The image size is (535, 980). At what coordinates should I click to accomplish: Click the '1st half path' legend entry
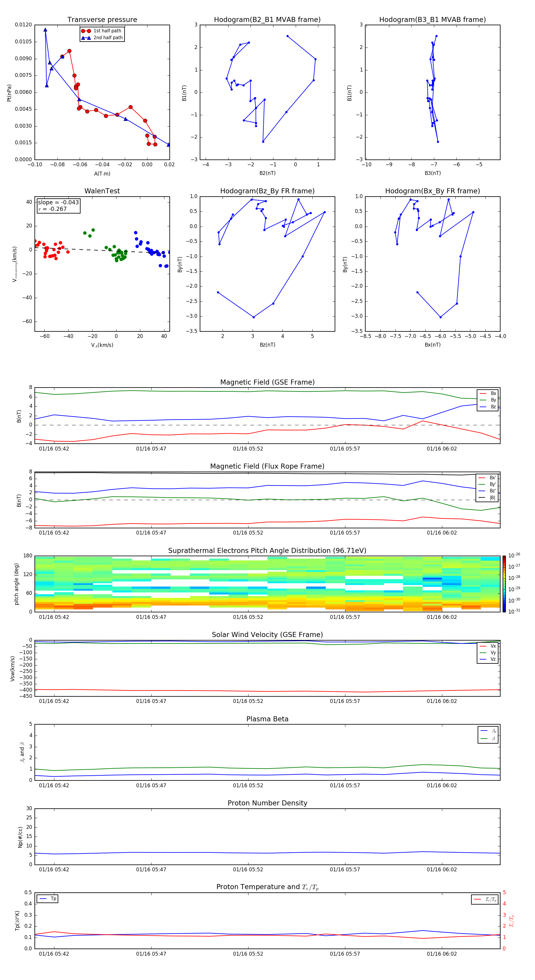[102, 31]
